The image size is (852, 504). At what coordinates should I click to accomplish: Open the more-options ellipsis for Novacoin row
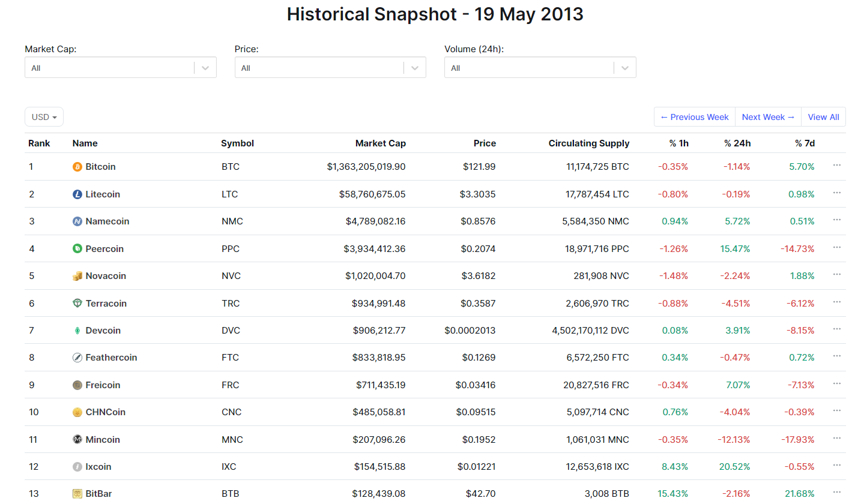(x=837, y=275)
